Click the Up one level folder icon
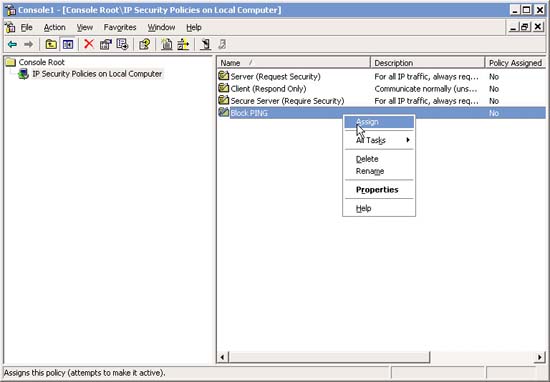Viewport: 550px width, 382px height. click(x=51, y=45)
